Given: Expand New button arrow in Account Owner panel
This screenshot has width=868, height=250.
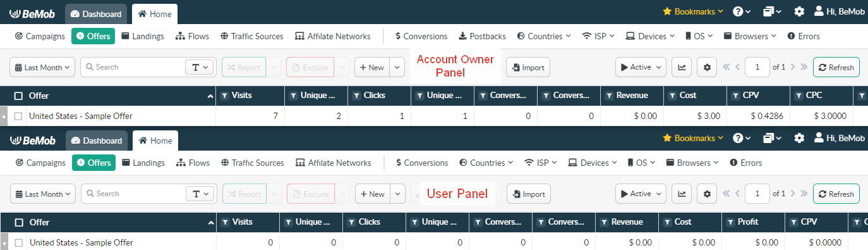Looking at the screenshot, I should coord(397,67).
